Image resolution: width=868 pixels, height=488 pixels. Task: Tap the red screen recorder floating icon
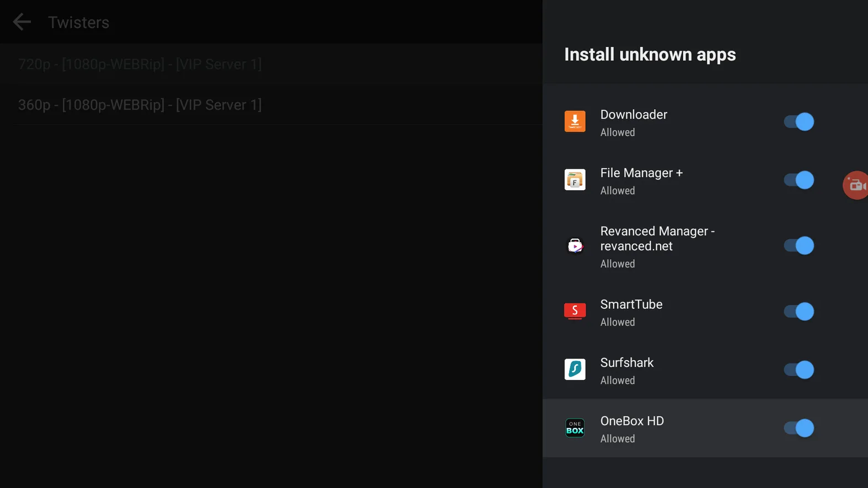point(855,185)
